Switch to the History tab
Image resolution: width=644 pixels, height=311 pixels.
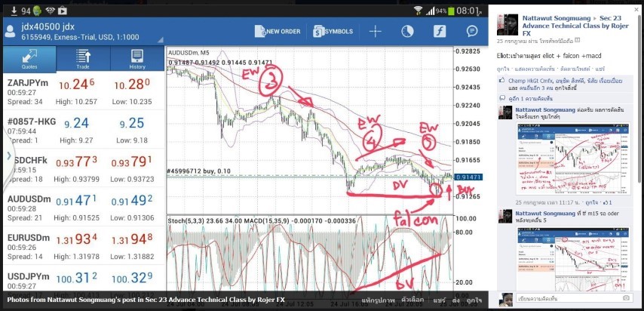[x=137, y=59]
